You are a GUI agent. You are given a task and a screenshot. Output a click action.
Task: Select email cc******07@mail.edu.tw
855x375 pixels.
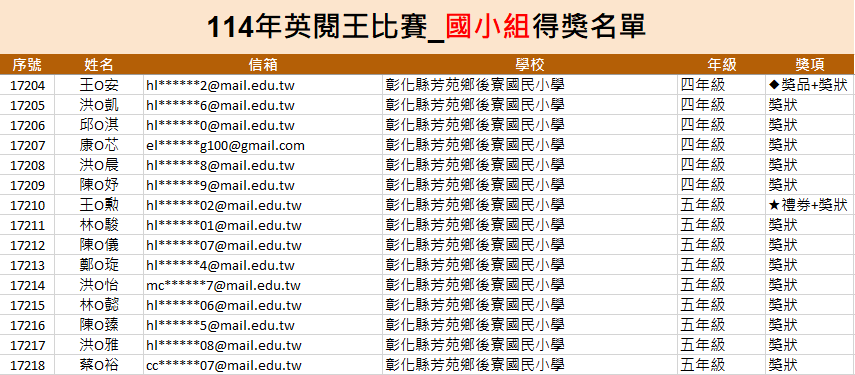[x=224, y=365]
